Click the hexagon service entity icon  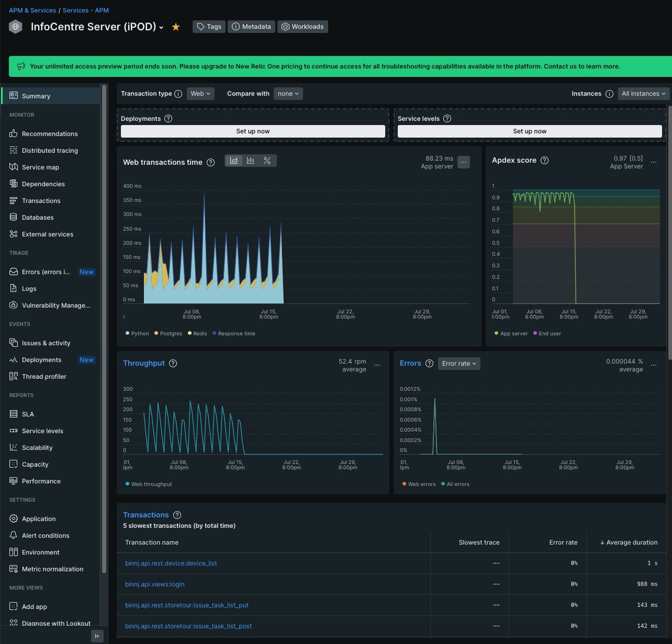point(16,27)
